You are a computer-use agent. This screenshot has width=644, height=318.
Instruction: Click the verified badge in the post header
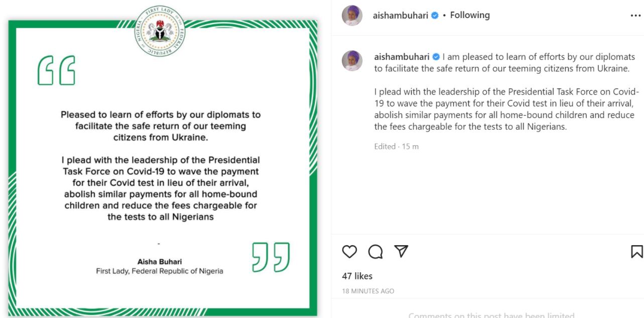[435, 16]
